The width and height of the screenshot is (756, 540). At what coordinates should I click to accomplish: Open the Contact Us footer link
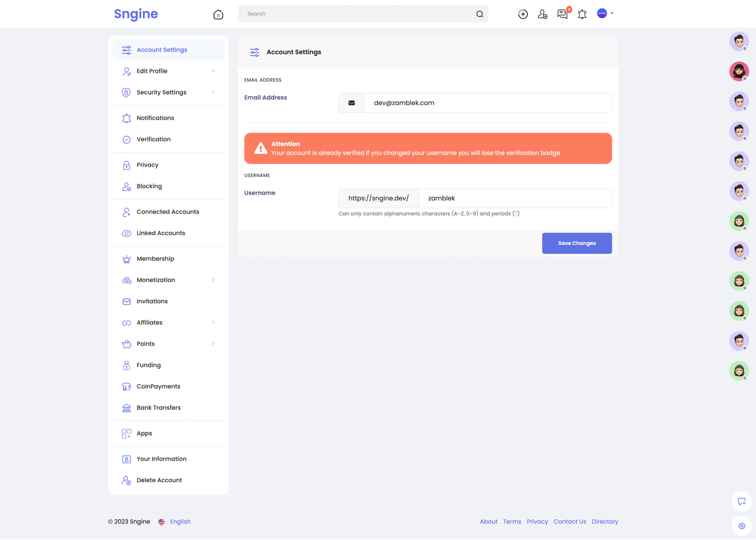pyautogui.click(x=569, y=522)
